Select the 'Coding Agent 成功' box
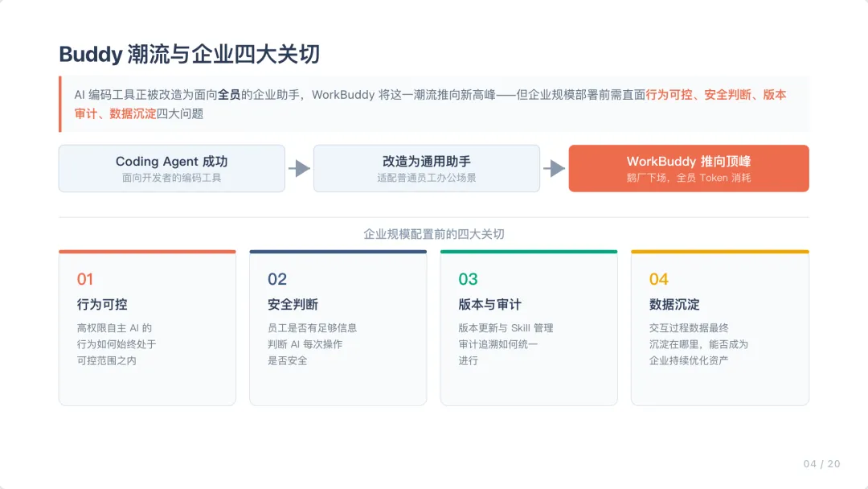 (x=172, y=168)
